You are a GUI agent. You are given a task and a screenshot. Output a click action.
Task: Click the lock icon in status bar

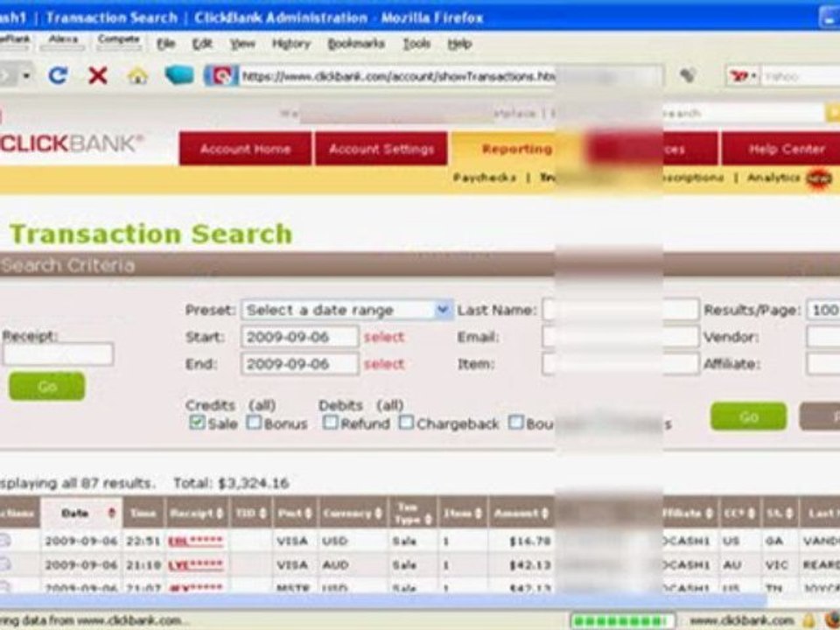coord(808,620)
